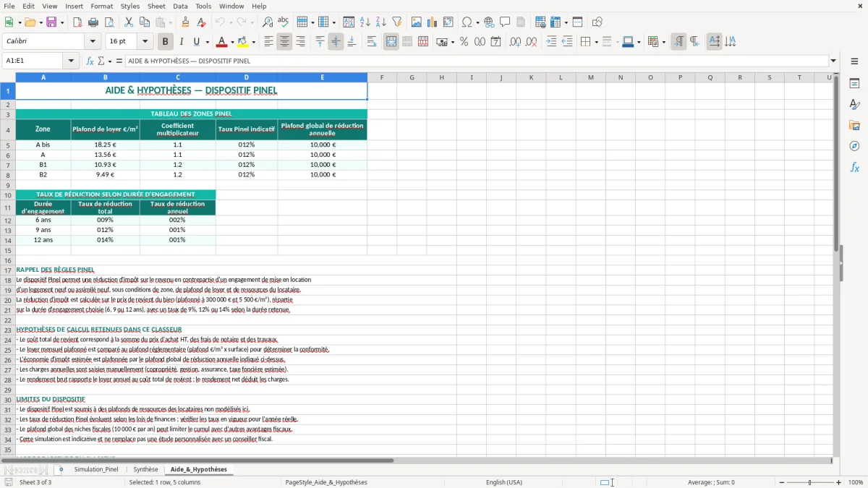Click the Clear Direct Formatting icon

(x=202, y=22)
